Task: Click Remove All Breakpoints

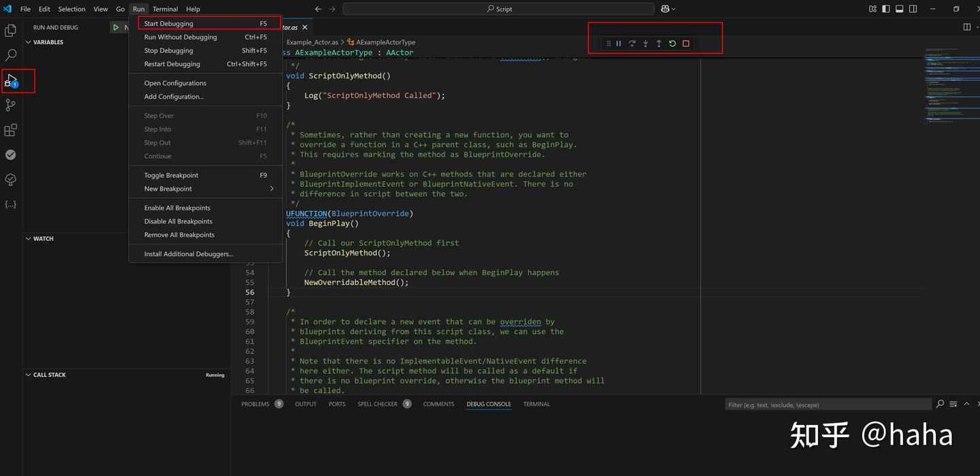Action: click(x=178, y=234)
